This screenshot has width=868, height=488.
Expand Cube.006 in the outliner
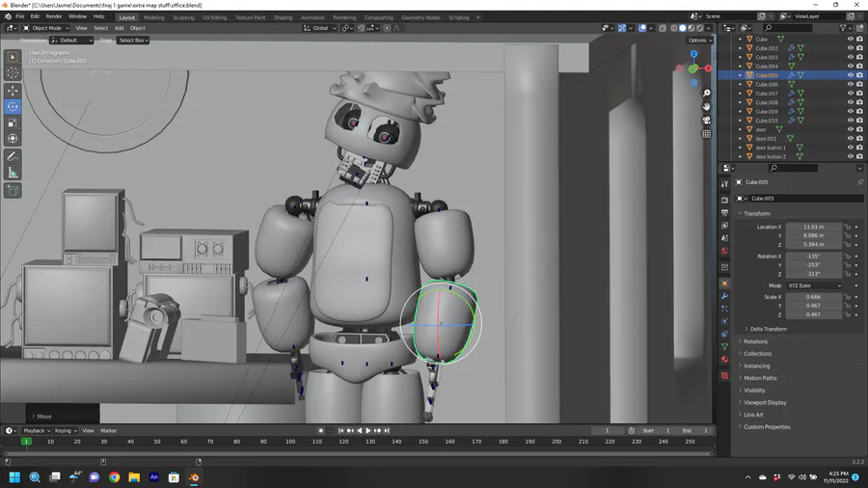[740, 85]
